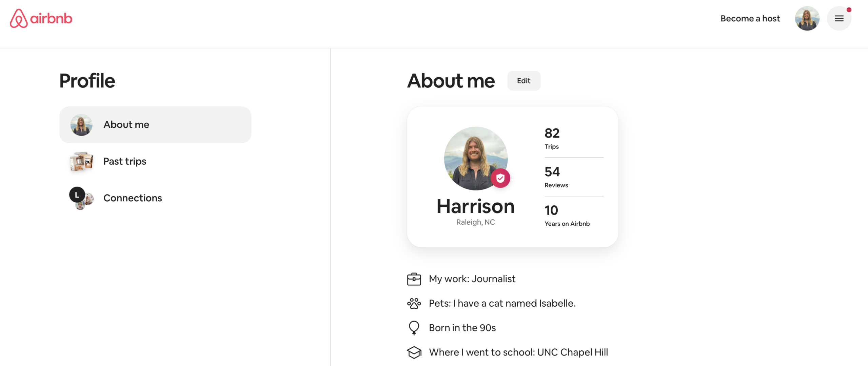The height and width of the screenshot is (366, 868).
Task: Click the header profile avatar
Action: pos(807,18)
